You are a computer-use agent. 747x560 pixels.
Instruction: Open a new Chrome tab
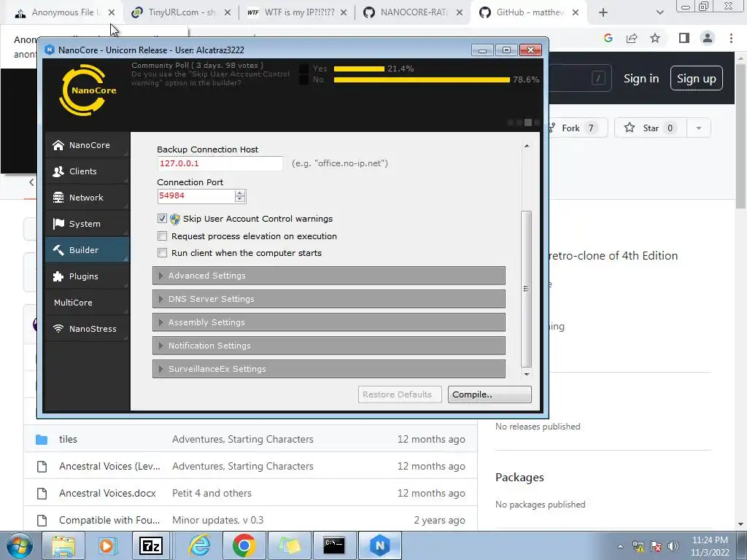(x=603, y=13)
